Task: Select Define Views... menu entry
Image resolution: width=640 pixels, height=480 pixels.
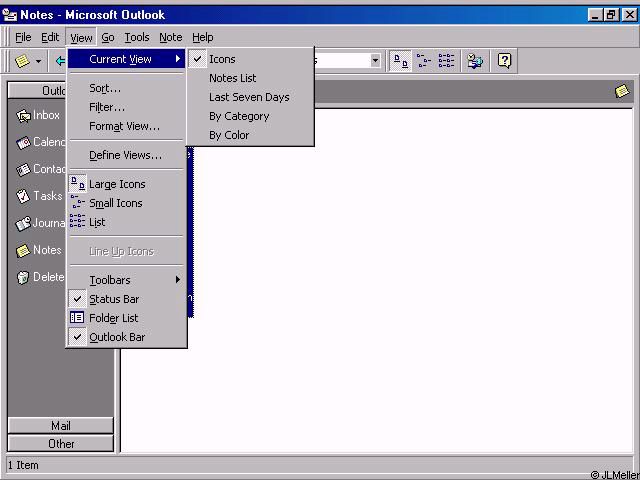Action: click(126, 155)
